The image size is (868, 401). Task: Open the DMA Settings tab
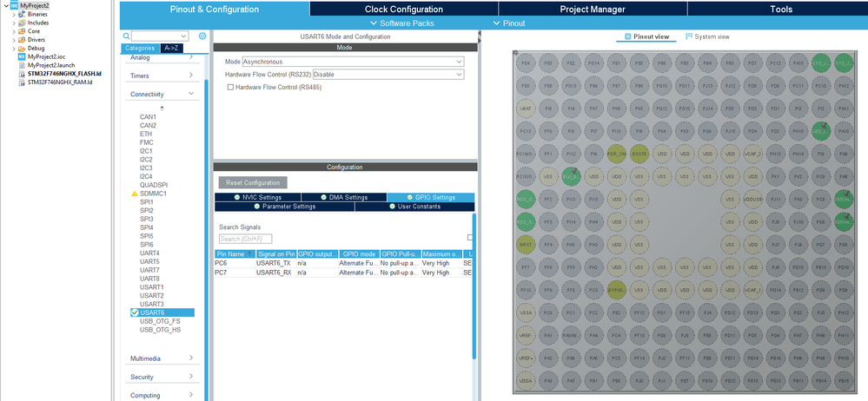click(344, 197)
